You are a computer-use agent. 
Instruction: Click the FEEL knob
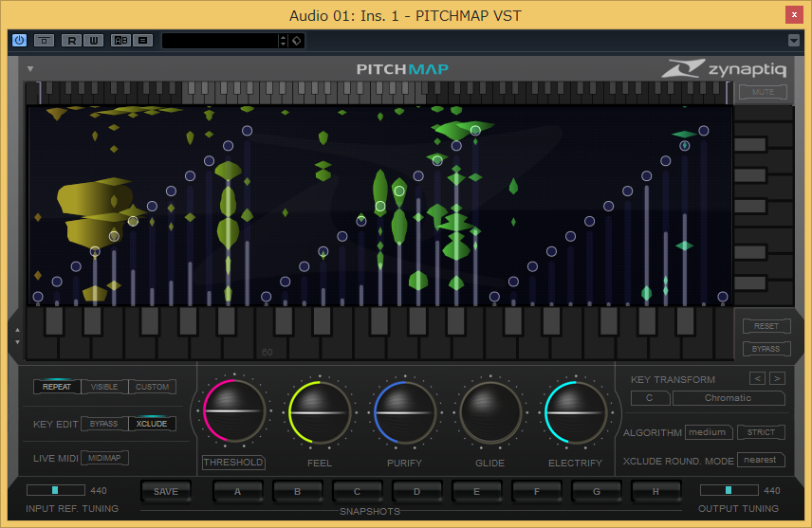pos(320,412)
